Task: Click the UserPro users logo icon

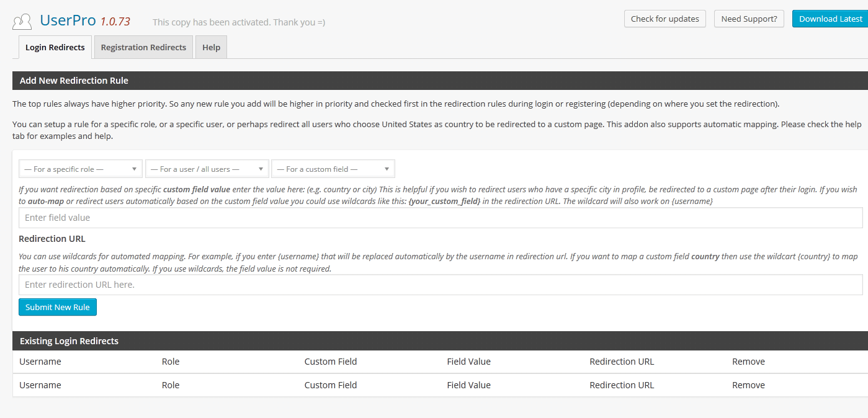Action: [x=22, y=22]
